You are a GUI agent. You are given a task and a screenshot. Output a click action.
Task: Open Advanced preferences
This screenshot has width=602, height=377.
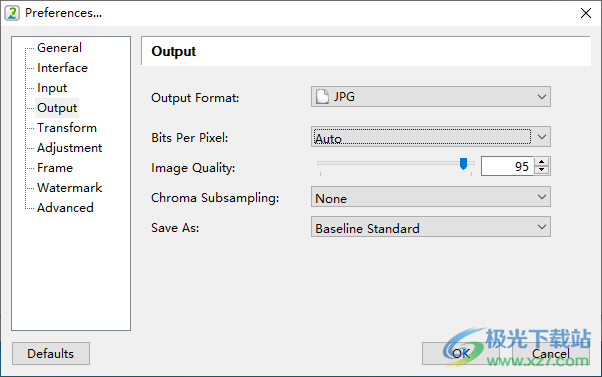tap(65, 208)
